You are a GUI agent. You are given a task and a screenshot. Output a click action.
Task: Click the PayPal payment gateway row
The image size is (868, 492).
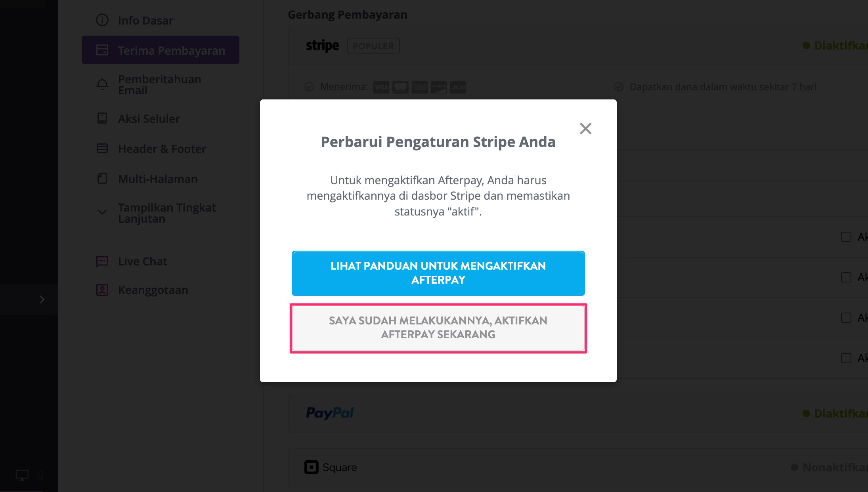578,413
